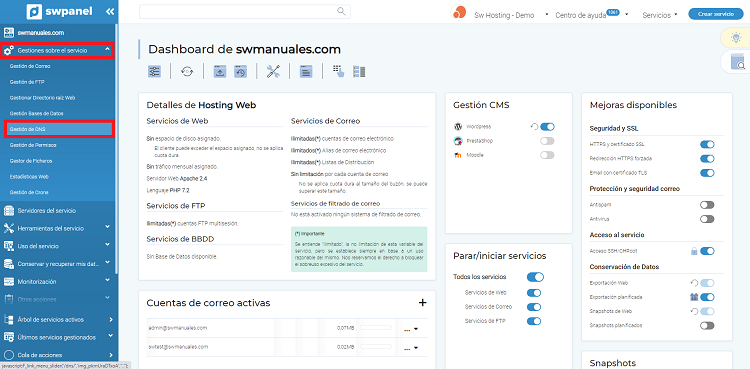Open Gestor de Ficheros menu item
The image size is (750, 369).
click(x=31, y=160)
